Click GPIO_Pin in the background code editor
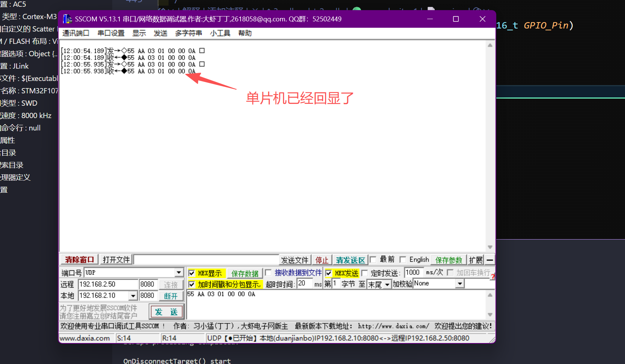625x364 pixels. 546,25
